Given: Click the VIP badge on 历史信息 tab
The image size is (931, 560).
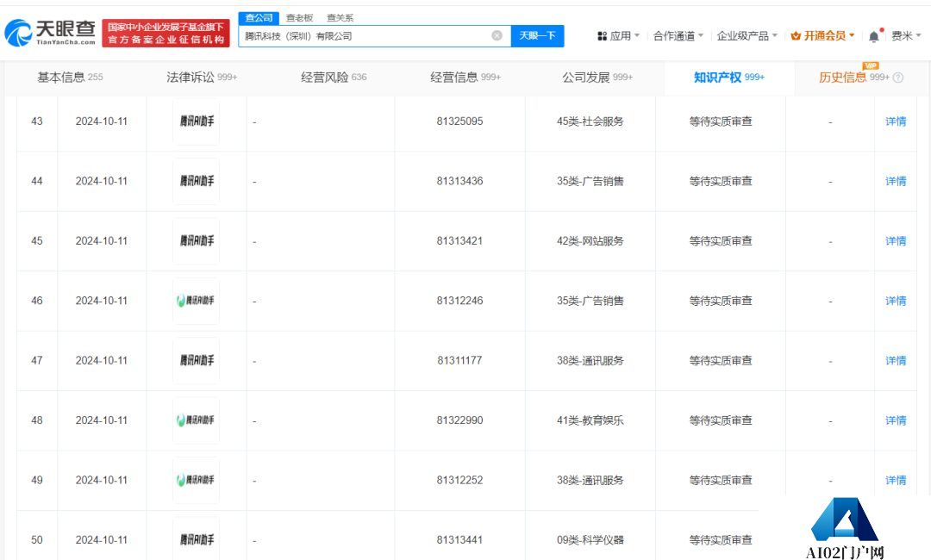Looking at the screenshot, I should pyautogui.click(x=871, y=65).
